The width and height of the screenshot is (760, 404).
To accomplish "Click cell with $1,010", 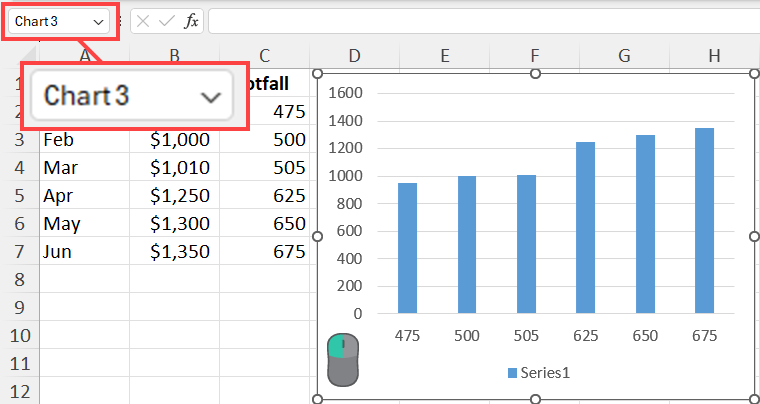I will coord(174,168).
